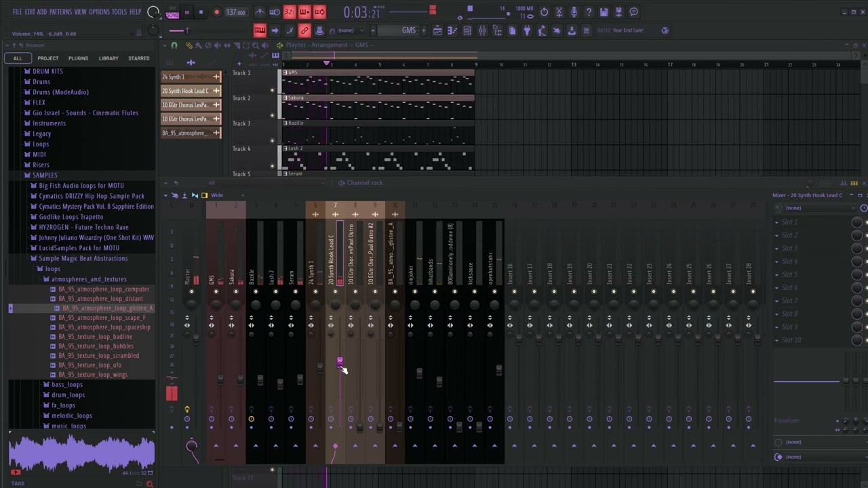Click the microphone recording icon

574,12
